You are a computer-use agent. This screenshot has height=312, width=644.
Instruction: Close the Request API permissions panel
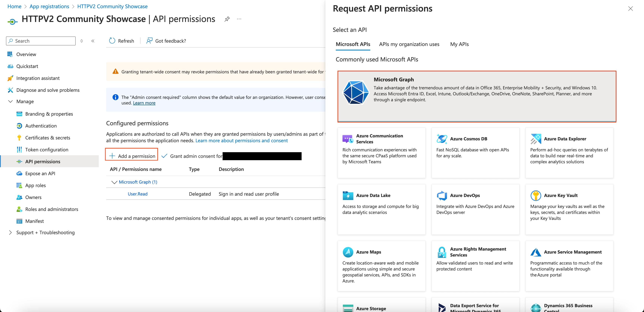pos(630,9)
